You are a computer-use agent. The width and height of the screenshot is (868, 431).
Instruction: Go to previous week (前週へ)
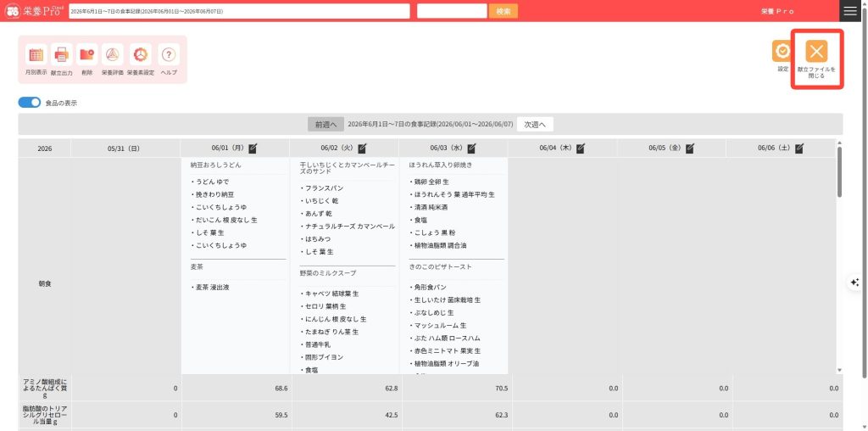(x=326, y=125)
